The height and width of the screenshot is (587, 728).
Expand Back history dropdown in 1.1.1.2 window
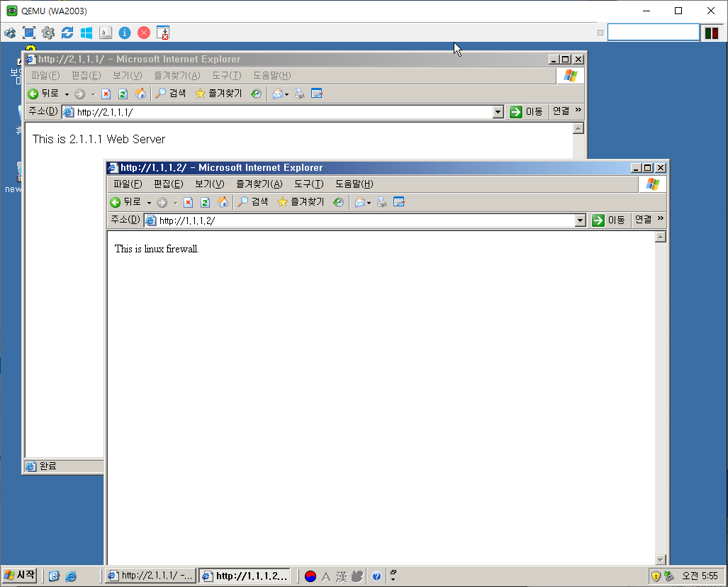click(x=149, y=203)
